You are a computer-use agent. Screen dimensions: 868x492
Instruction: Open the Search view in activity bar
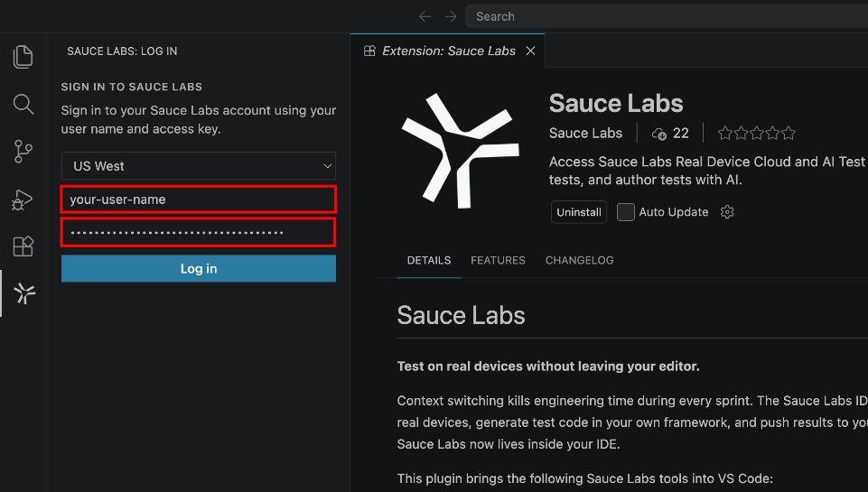coord(23,104)
